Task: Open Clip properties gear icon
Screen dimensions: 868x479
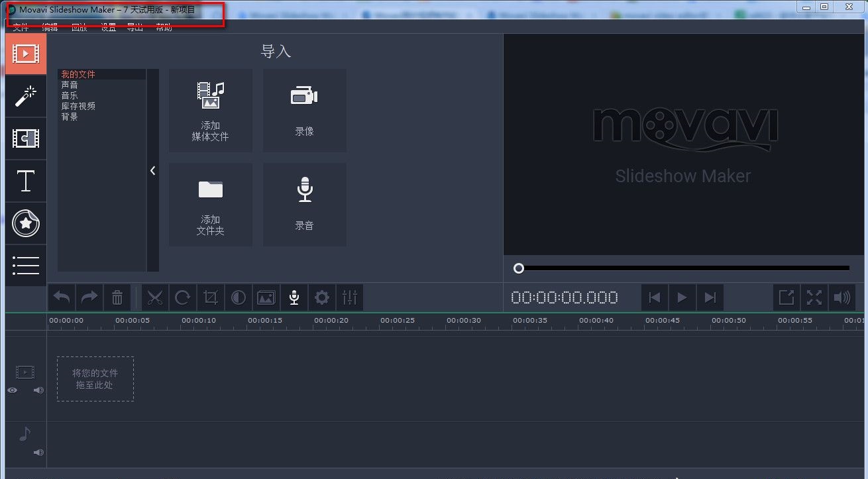Action: [322, 298]
